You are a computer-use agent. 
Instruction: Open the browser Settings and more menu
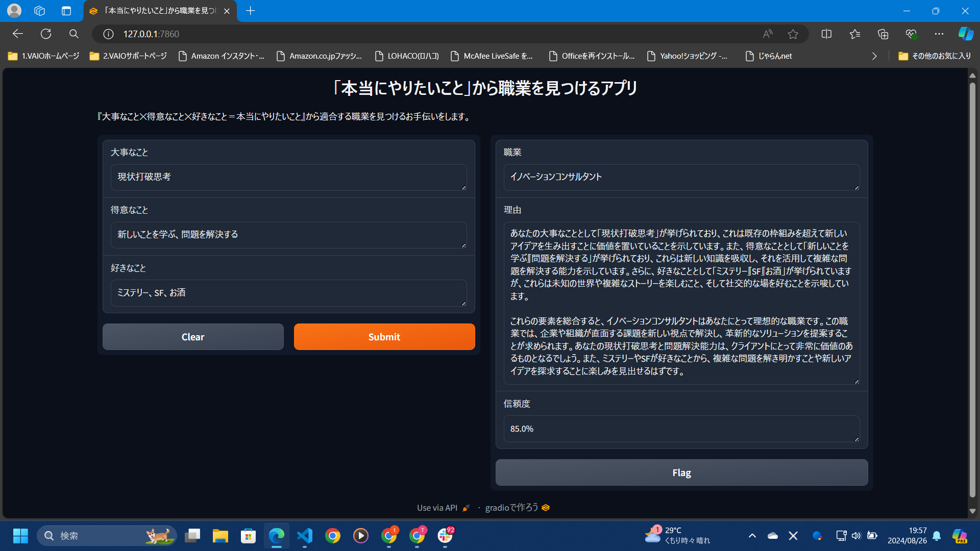(939, 34)
